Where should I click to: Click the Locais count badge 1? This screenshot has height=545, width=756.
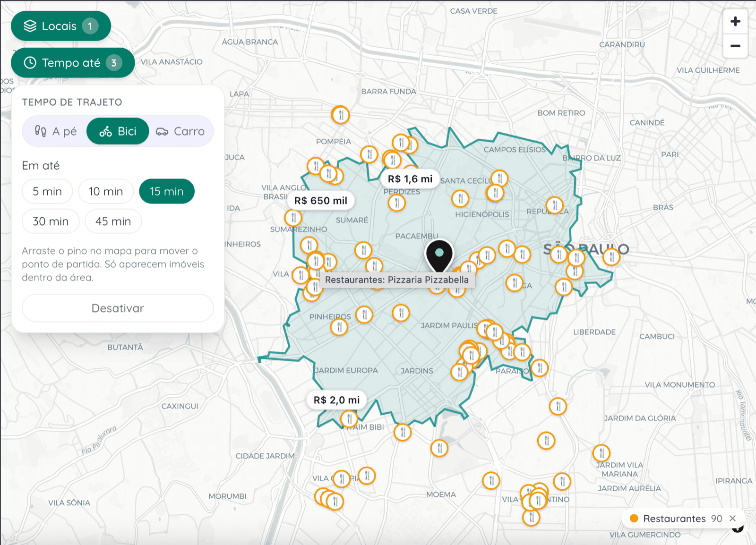tap(90, 26)
